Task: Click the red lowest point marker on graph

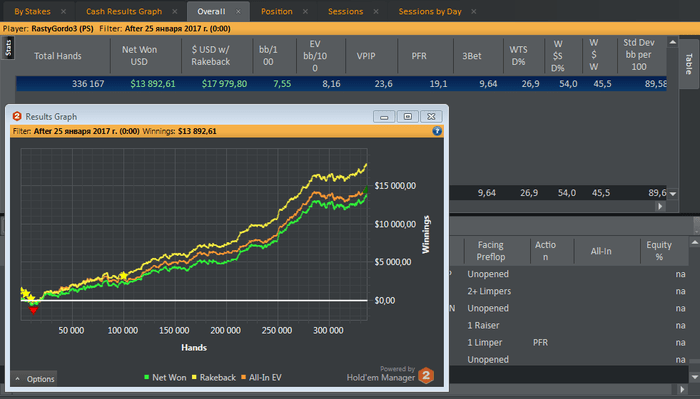Action: click(x=33, y=310)
